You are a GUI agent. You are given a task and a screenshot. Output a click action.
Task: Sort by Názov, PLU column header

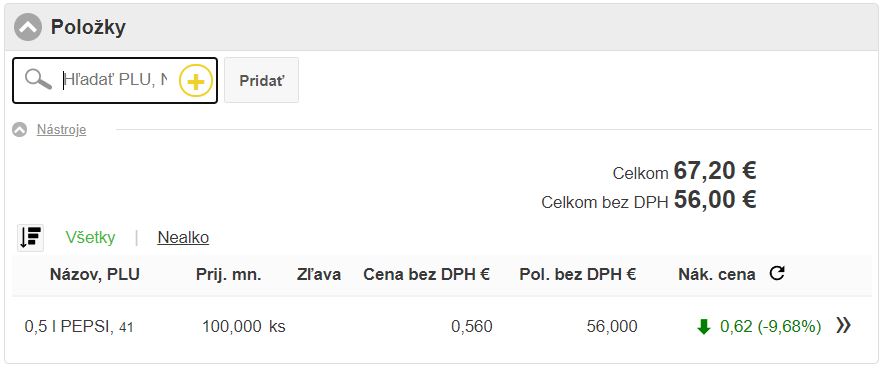(94, 275)
